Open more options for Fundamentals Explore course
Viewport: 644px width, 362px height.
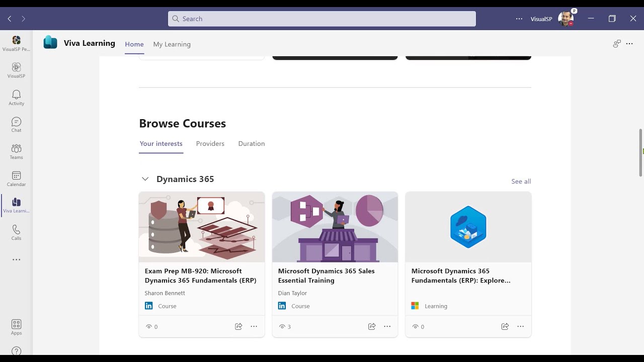pos(520,326)
